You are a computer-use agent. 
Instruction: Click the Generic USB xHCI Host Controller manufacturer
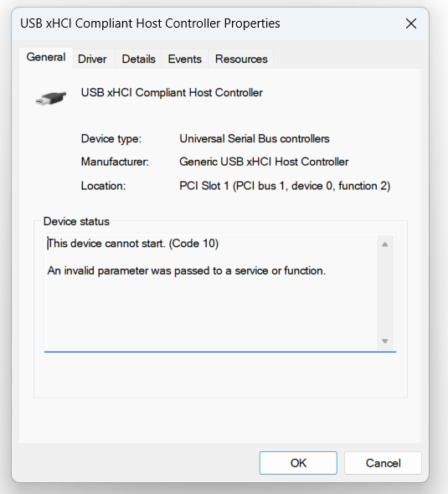pyautogui.click(x=264, y=162)
